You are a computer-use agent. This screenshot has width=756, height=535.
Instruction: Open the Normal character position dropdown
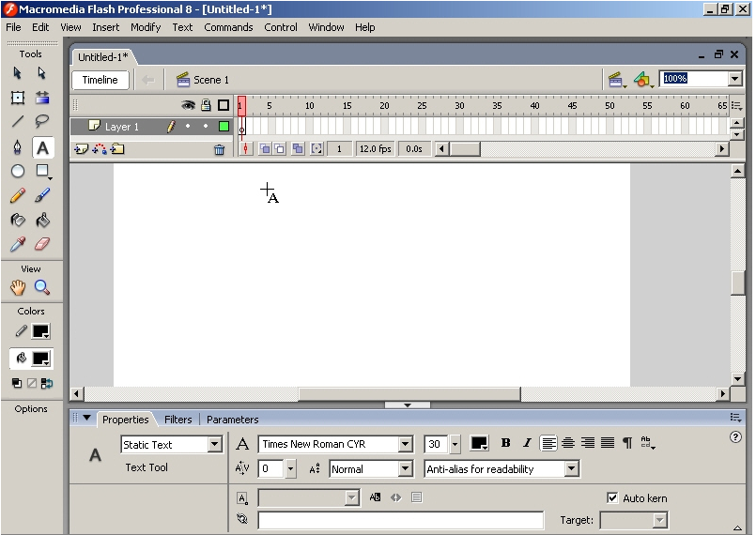[405, 468]
